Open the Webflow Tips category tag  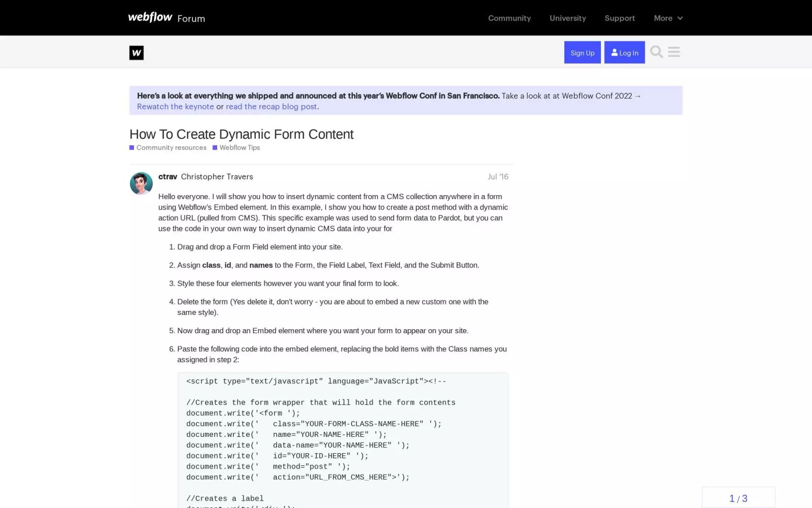tap(236, 147)
